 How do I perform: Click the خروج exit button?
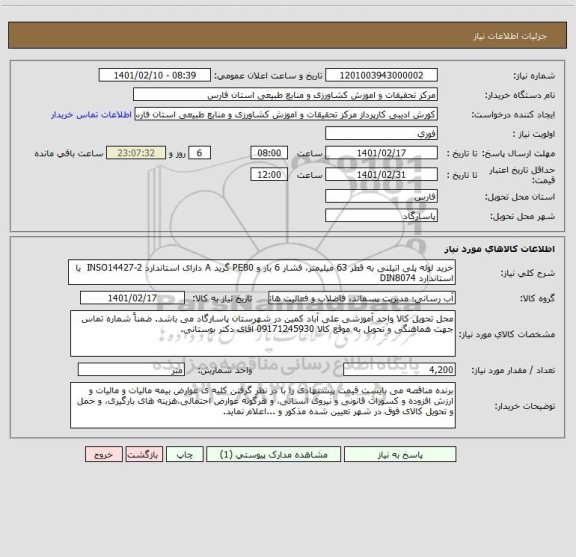pyautogui.click(x=104, y=454)
